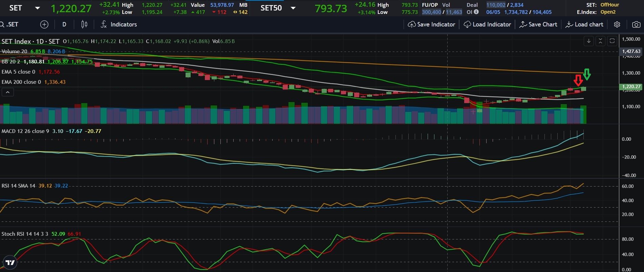Open the Indicators menu
This screenshot has height=272, width=644.
(x=119, y=24)
